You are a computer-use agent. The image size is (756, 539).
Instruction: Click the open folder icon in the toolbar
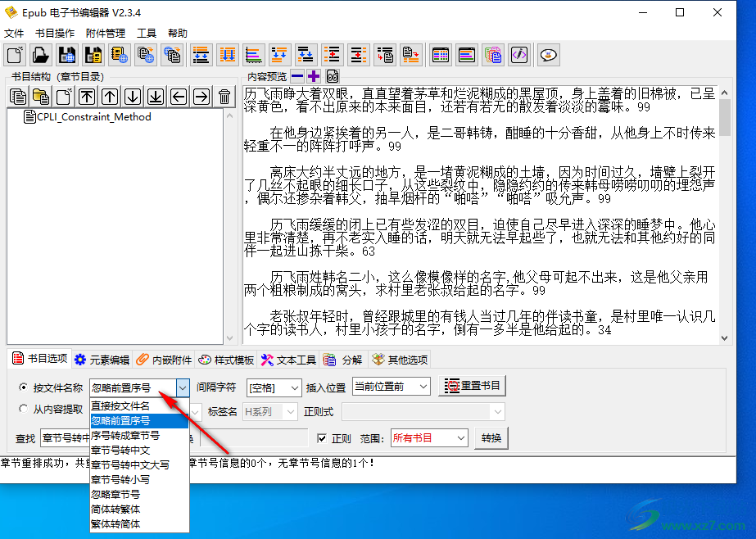coord(40,55)
